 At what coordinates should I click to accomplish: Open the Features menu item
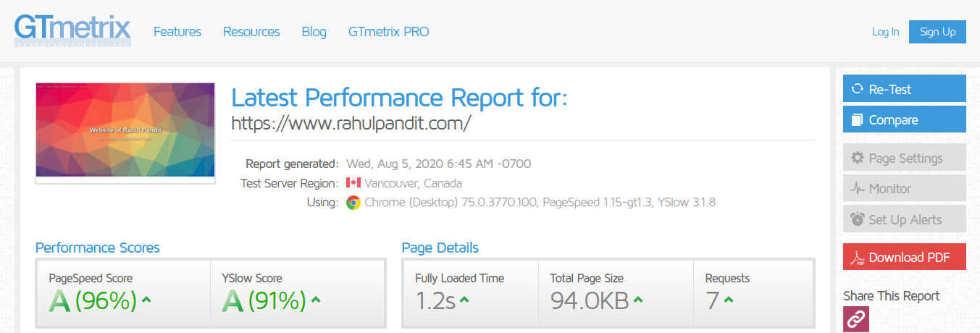pos(177,32)
